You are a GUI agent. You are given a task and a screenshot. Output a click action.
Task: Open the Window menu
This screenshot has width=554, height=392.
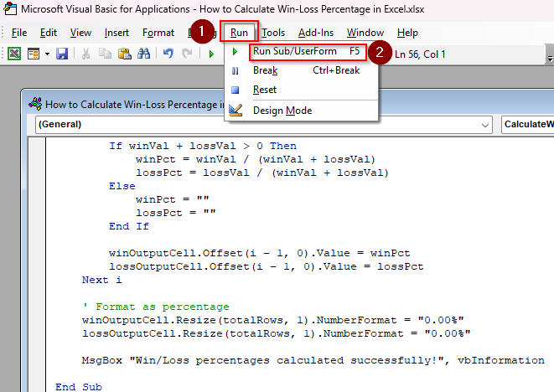tap(365, 33)
